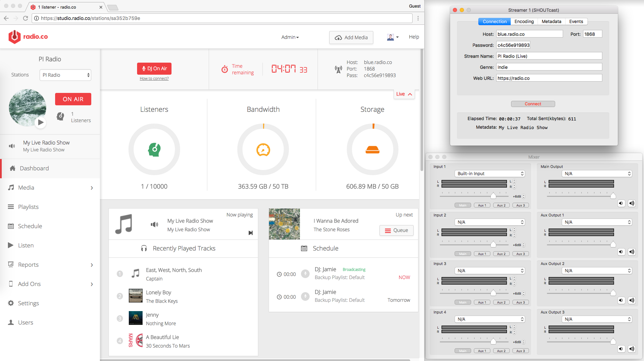
Task: Play the station preview on album art
Action: [41, 122]
